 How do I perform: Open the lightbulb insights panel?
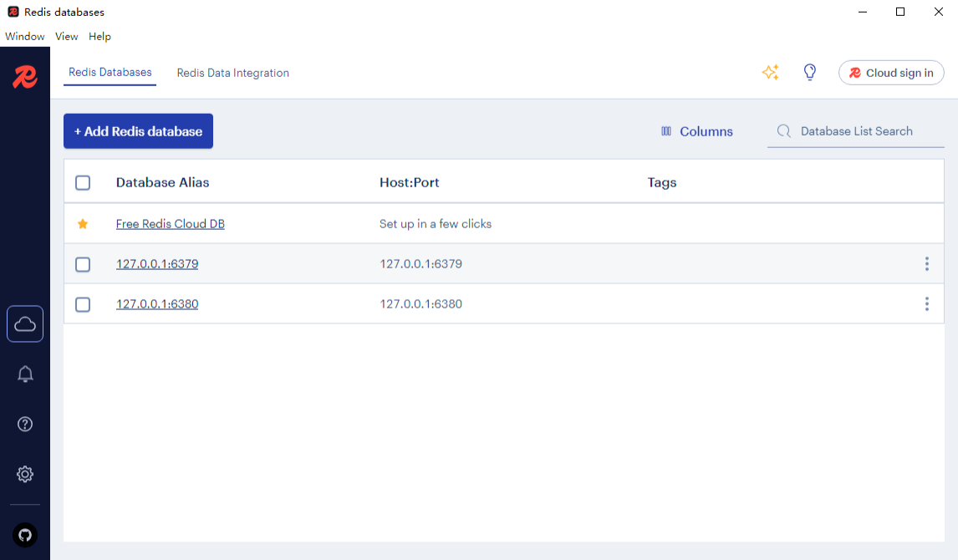pyautogui.click(x=809, y=73)
